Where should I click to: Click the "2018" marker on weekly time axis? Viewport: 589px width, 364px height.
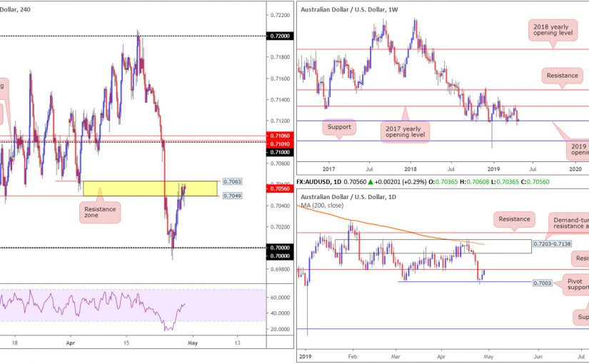tap(410, 168)
